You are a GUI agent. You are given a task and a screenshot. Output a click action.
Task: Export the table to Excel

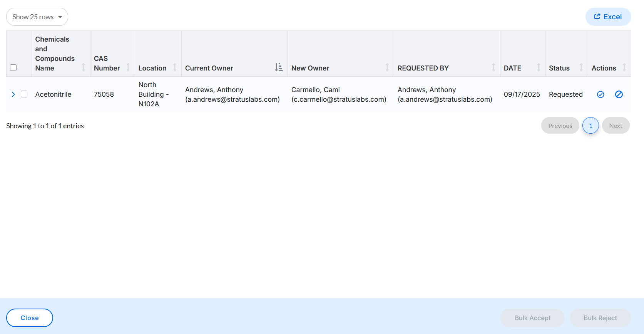(x=608, y=17)
